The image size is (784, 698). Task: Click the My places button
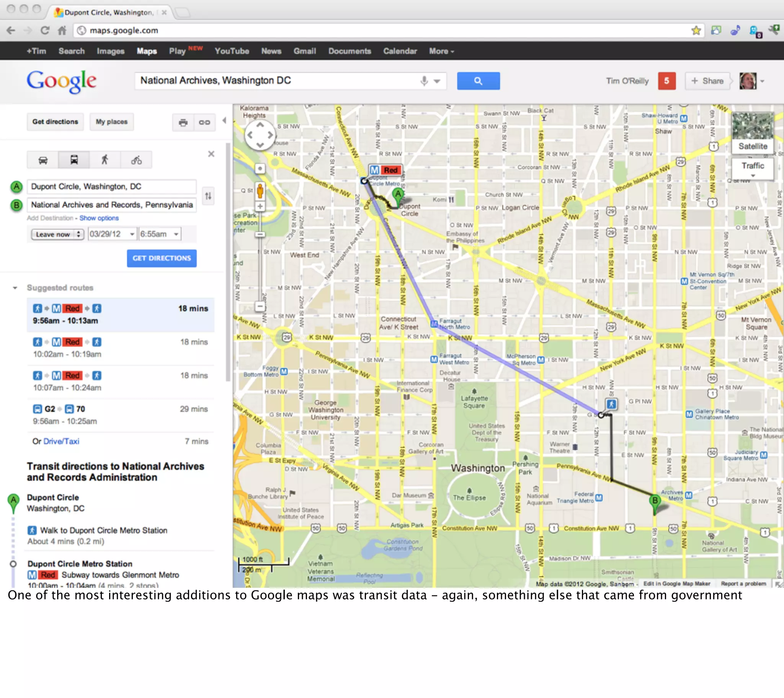[112, 122]
